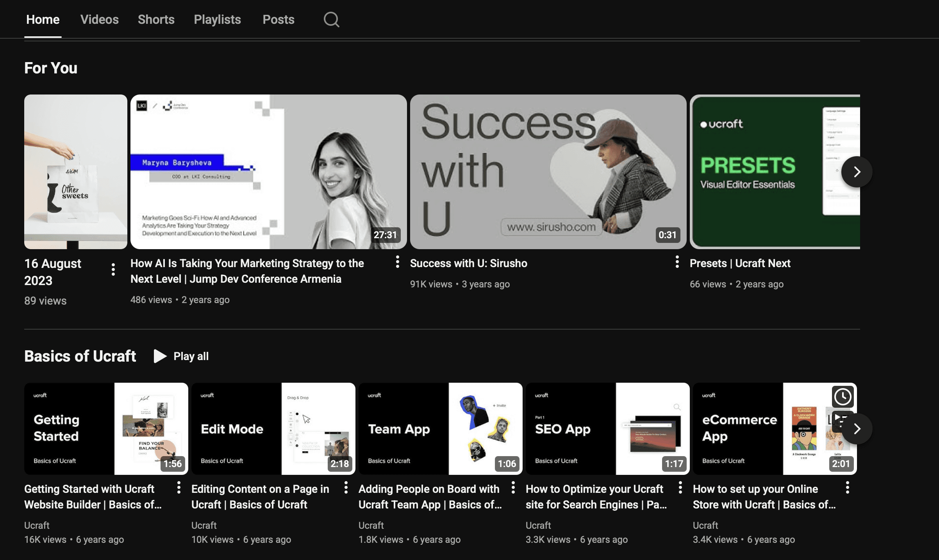Click '10K views • 6 years ago' text
This screenshot has height=560, width=939.
(241, 539)
